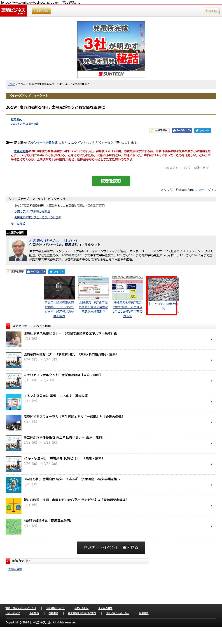Open the 新規会員登録 button in header

point(41,11)
